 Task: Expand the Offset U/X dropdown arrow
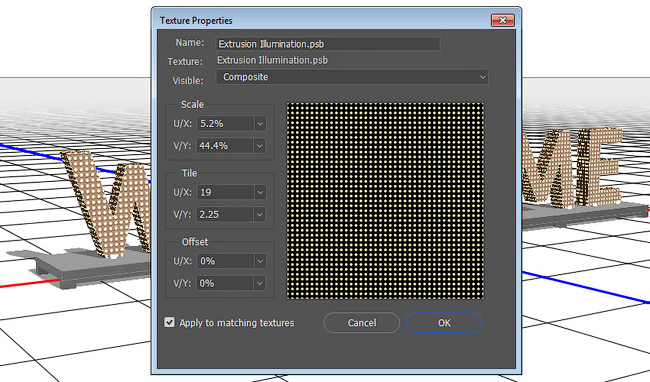(260, 261)
